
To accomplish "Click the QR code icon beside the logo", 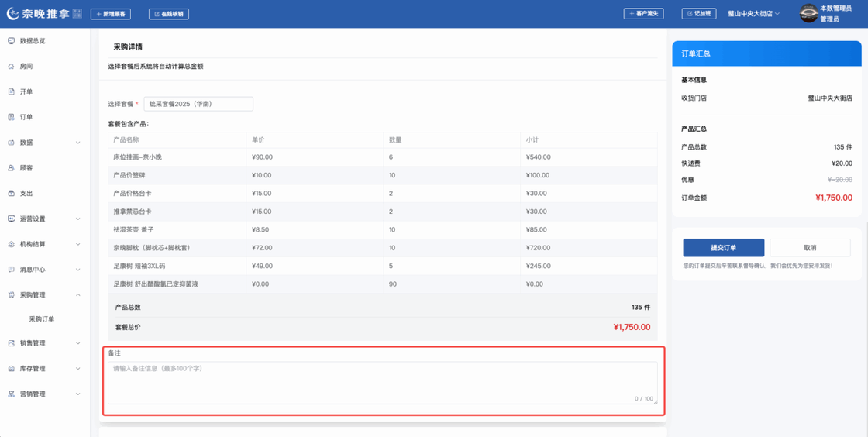I will tap(77, 14).
